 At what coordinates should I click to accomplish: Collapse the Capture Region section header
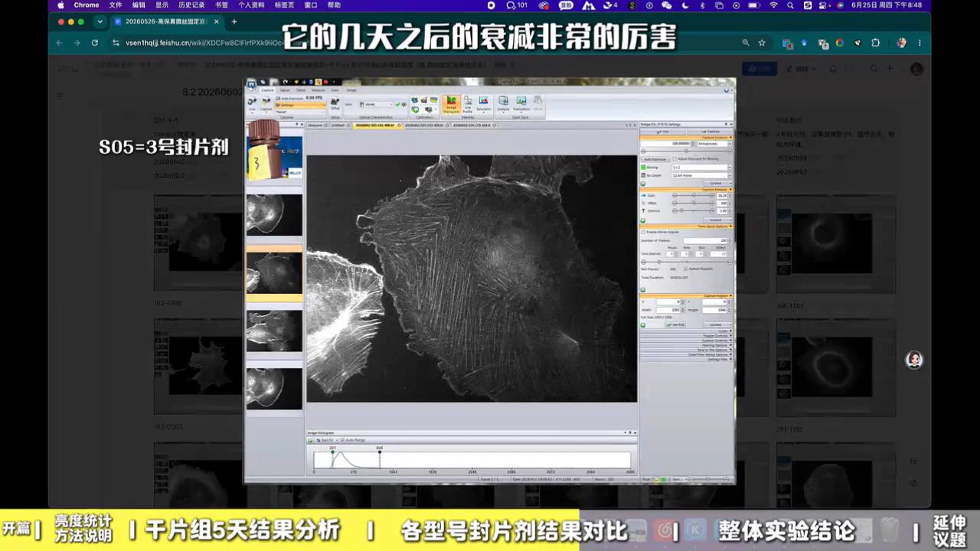point(686,296)
